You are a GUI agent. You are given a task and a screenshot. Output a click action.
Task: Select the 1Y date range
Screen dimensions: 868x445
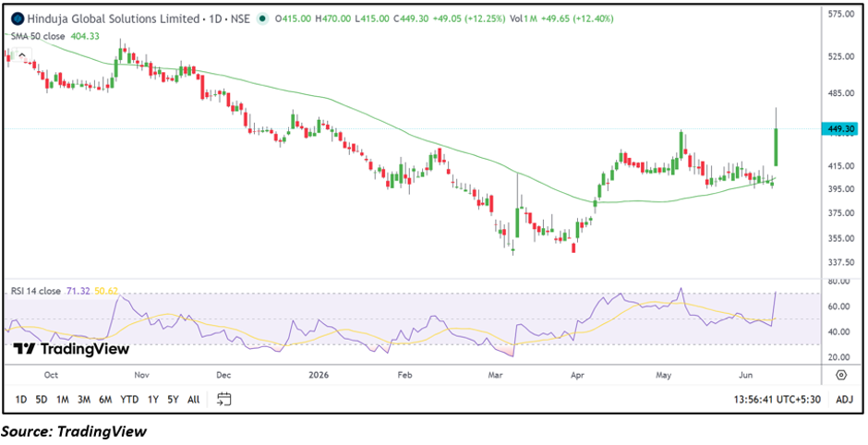(153, 399)
